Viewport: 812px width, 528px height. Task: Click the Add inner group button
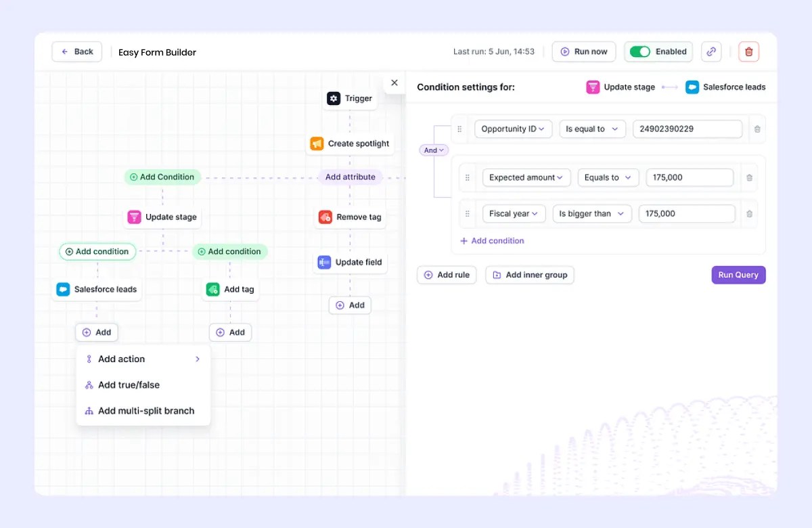click(530, 275)
